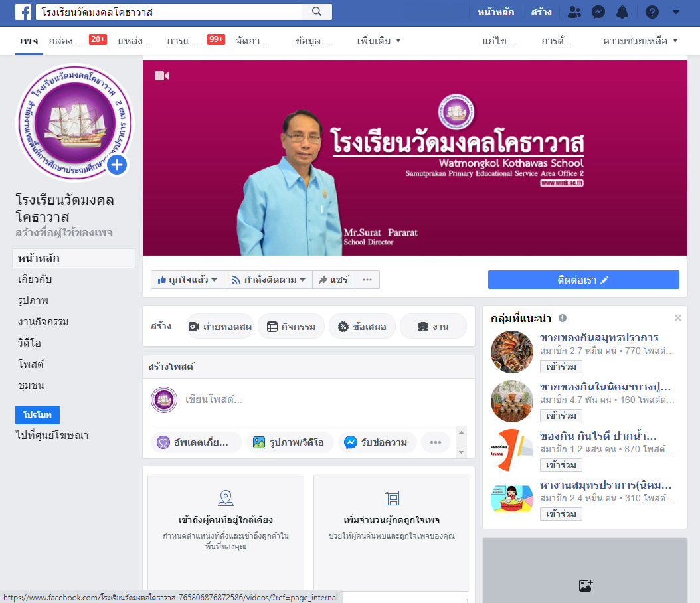Open the help question mark icon
700x603 pixels.
(x=652, y=12)
